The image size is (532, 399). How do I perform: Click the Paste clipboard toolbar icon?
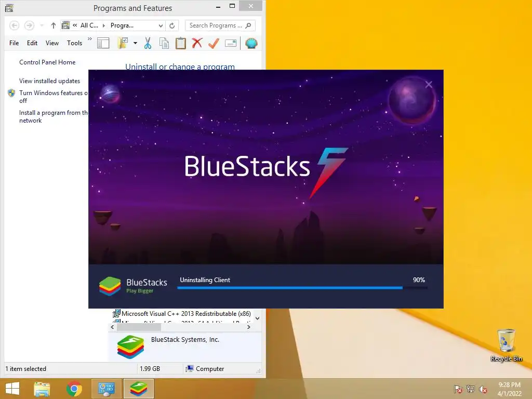pos(180,43)
